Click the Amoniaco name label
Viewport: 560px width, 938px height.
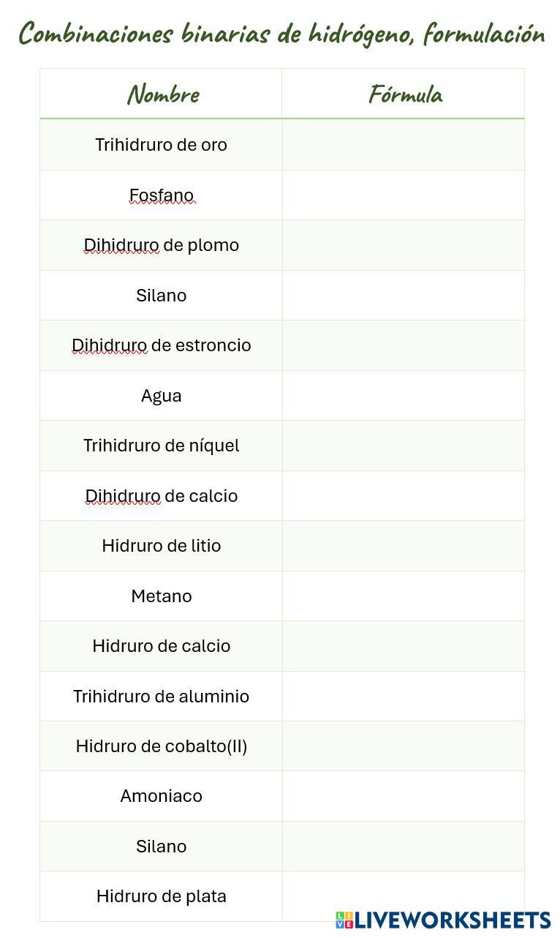pos(162,796)
